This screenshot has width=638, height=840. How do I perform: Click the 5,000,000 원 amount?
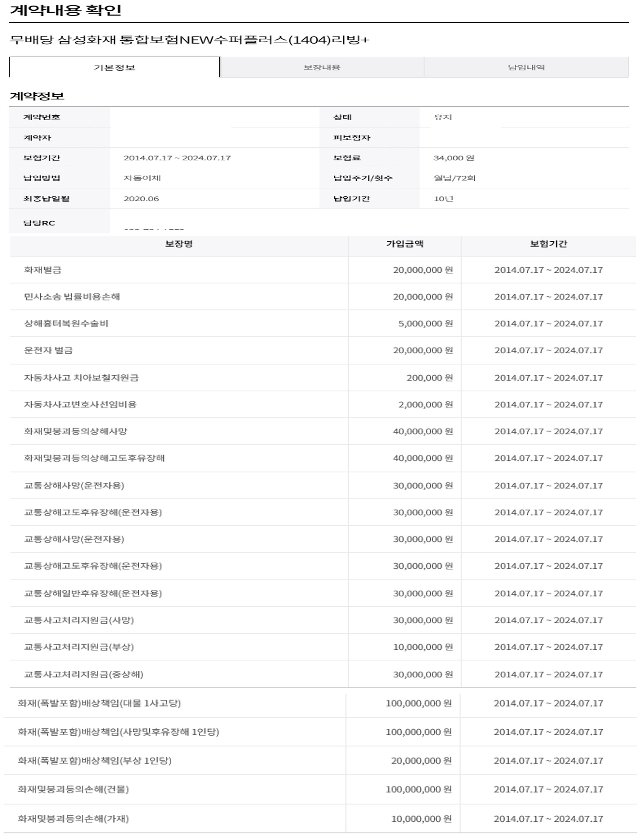click(425, 323)
